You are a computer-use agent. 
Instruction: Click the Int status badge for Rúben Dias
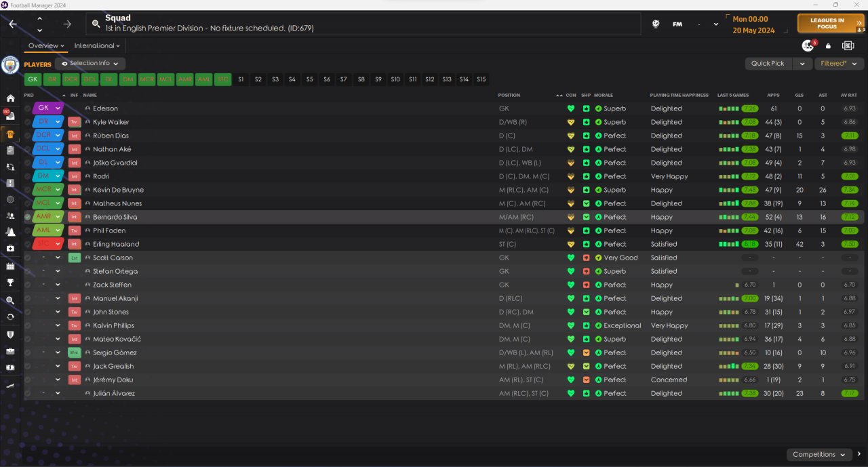75,136
